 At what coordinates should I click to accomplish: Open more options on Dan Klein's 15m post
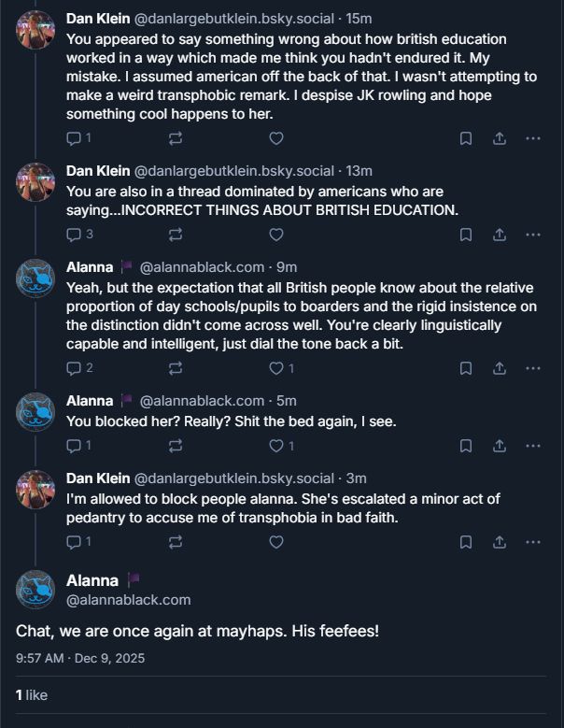tap(533, 138)
